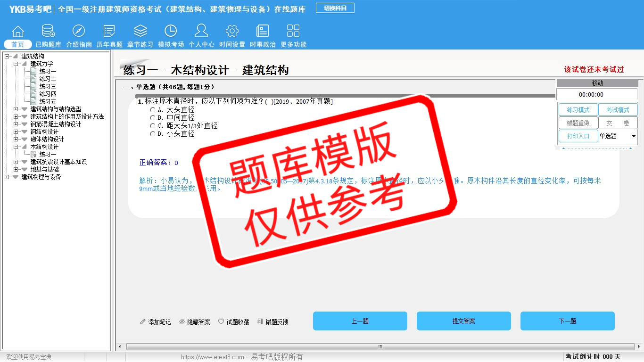Click the horizontal scrollbar thumb

(380, 347)
